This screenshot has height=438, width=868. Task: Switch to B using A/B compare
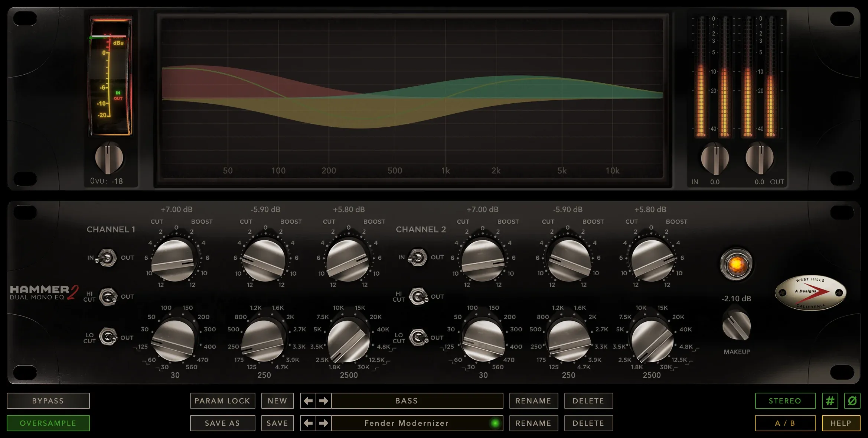[785, 423]
